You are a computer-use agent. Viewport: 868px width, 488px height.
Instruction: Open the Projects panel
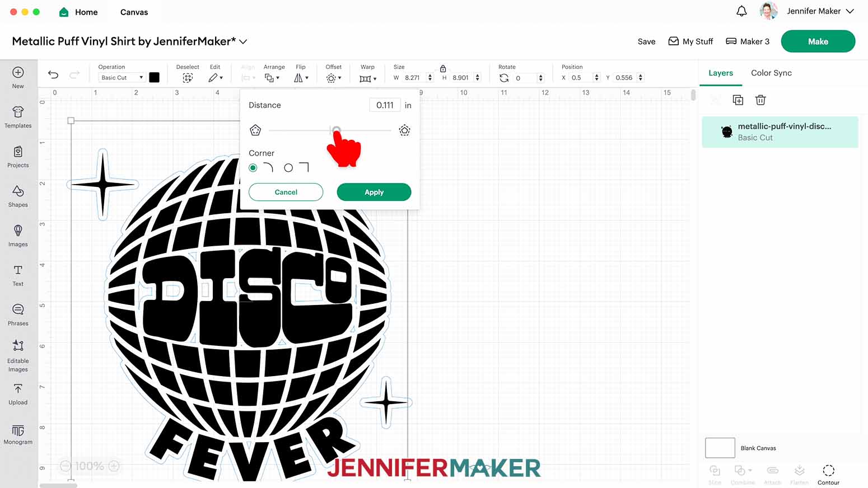18,152
